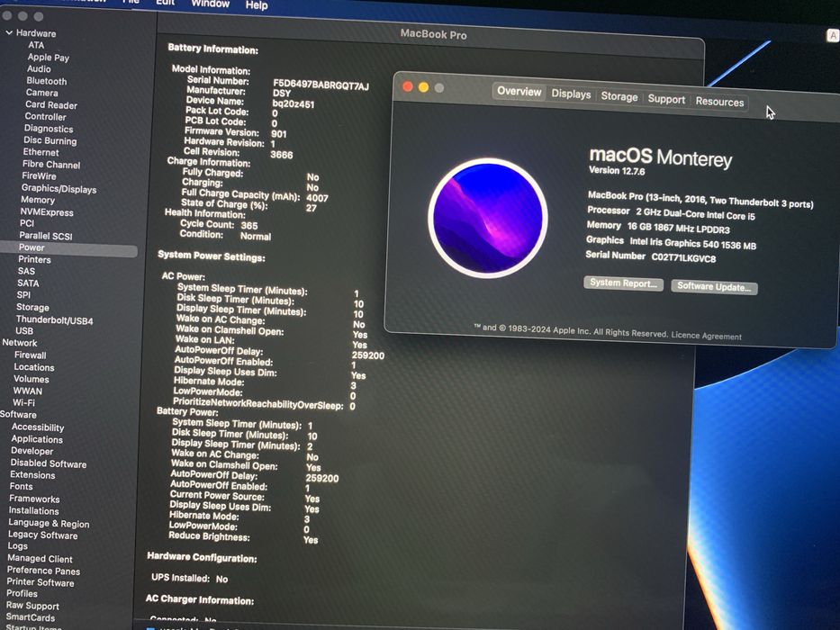Open Memory hardware details

(38, 200)
